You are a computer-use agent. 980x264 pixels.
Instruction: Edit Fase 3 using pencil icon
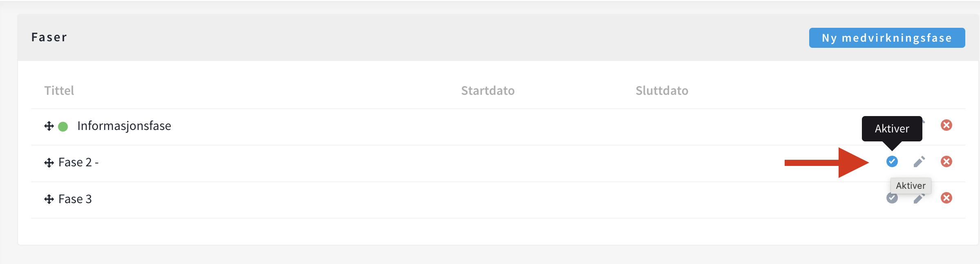click(919, 199)
